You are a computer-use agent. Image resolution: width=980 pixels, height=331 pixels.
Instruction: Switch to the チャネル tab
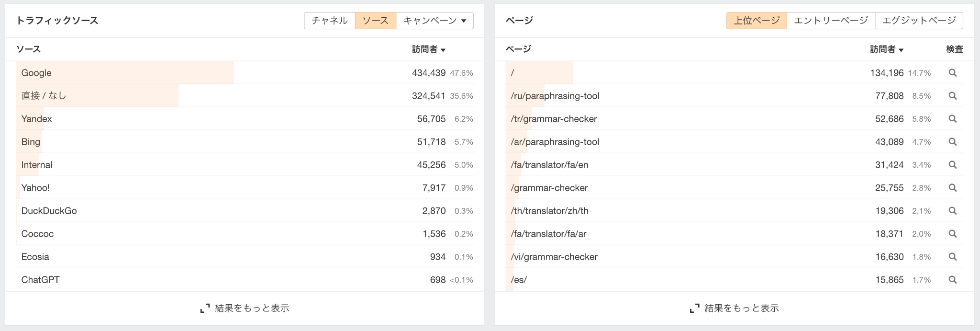pos(329,21)
